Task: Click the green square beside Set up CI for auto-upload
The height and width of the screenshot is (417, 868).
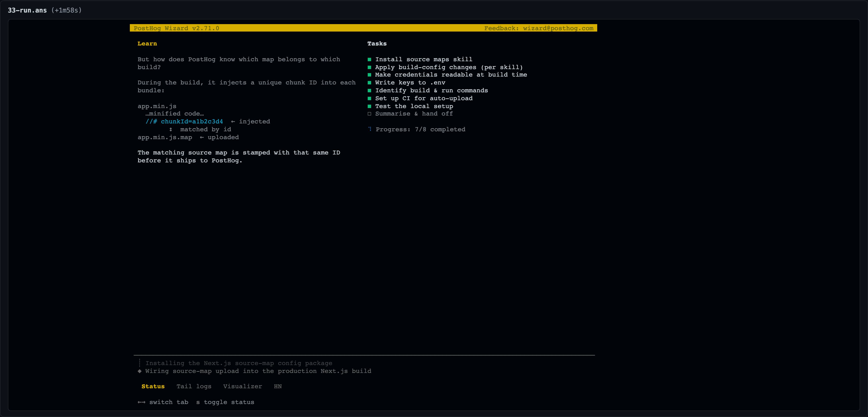Action: pyautogui.click(x=369, y=98)
